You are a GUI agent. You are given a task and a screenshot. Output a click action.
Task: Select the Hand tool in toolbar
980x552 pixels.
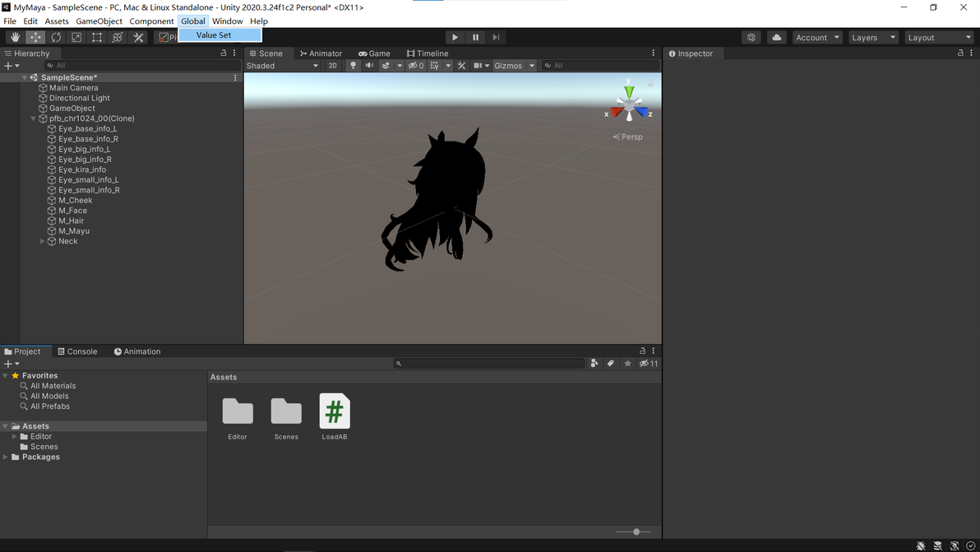(15, 38)
